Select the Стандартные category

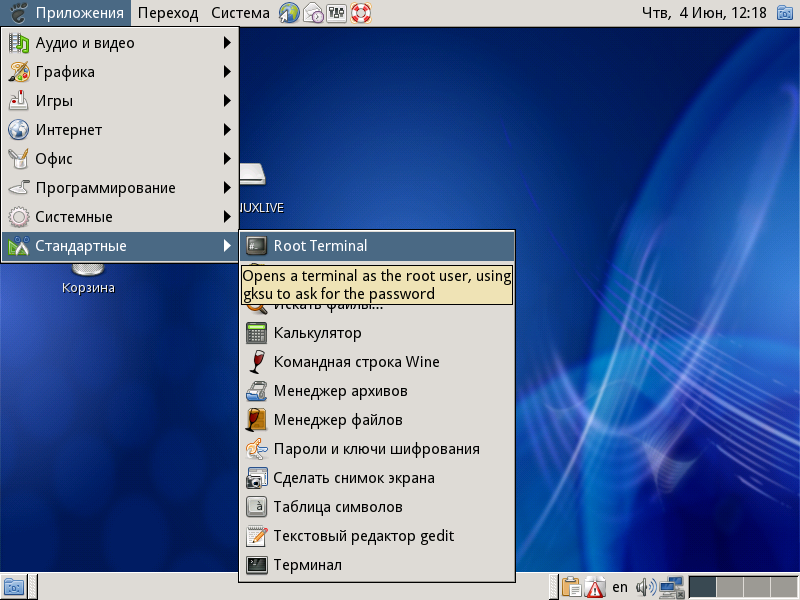120,246
